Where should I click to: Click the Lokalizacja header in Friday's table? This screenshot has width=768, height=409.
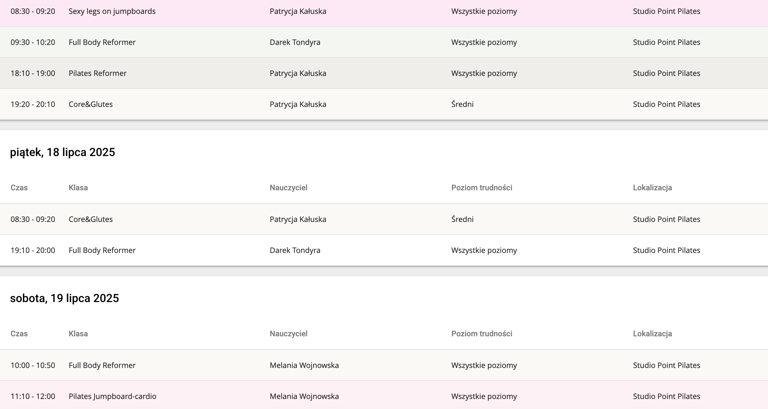coord(652,188)
